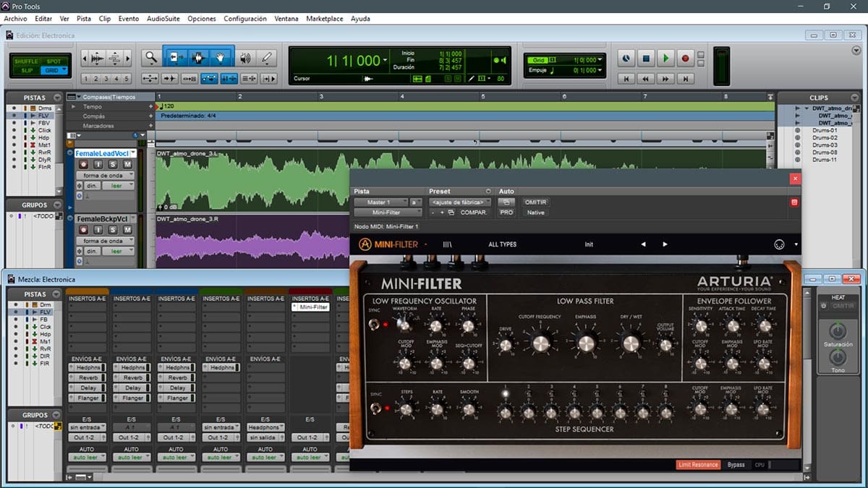Solo the FemaleLeadVocl track

pos(114,165)
